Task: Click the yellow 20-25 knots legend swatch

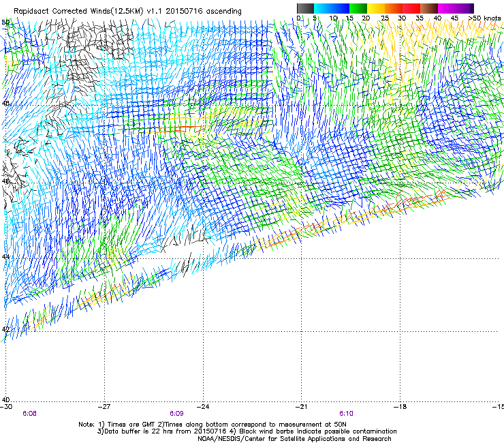Action: coord(376,8)
